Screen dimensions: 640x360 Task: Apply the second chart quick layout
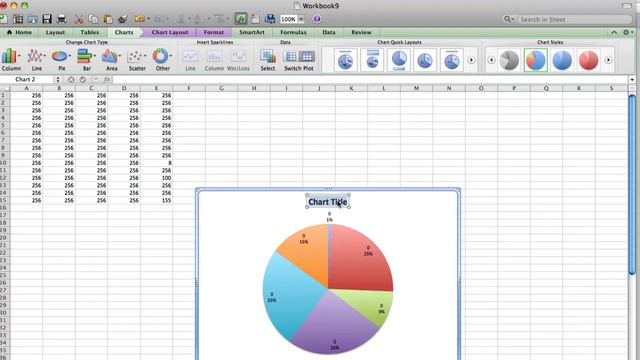pos(372,60)
